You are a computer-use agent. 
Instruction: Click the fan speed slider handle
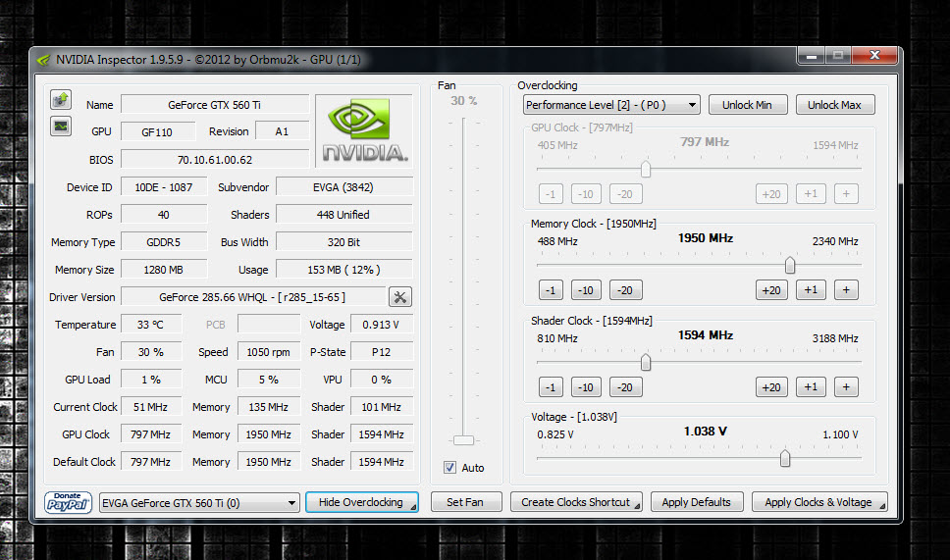463,440
